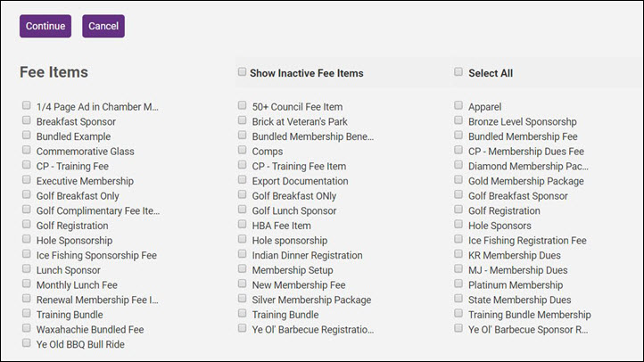
Task: Tick Indian Dinner Registration checkbox
Action: (x=243, y=254)
